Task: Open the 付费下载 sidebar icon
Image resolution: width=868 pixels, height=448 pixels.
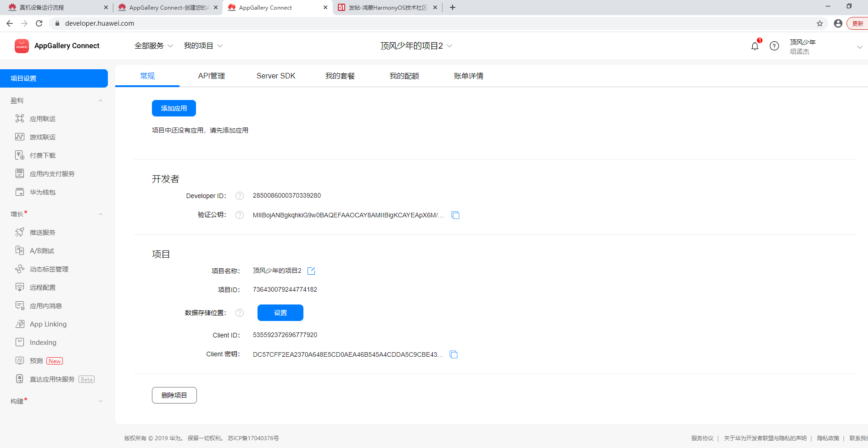Action: 20,155
